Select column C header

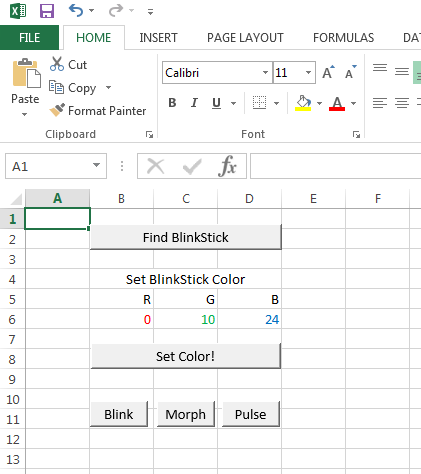coord(186,199)
